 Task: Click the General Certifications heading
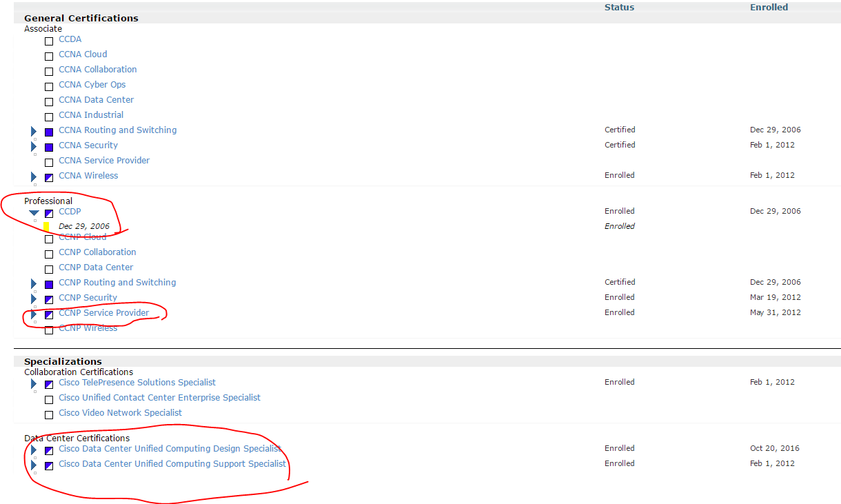tap(81, 18)
